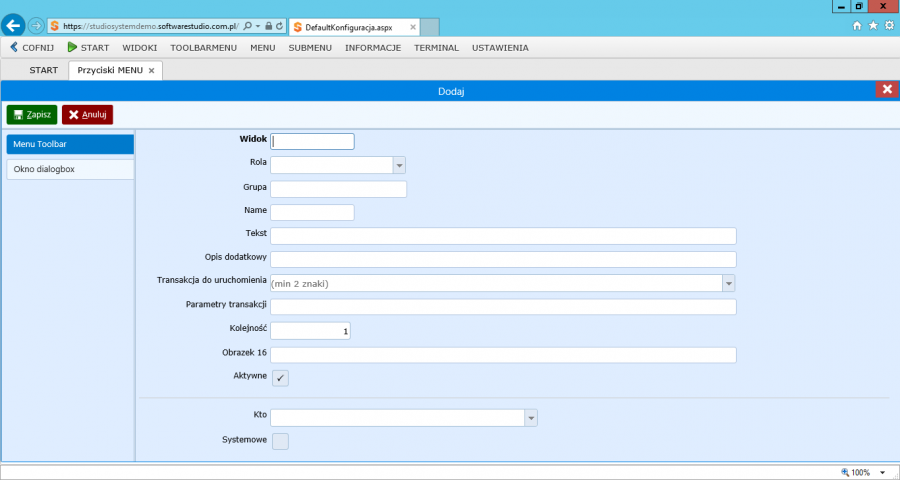Click the Grupa input field

coord(338,189)
